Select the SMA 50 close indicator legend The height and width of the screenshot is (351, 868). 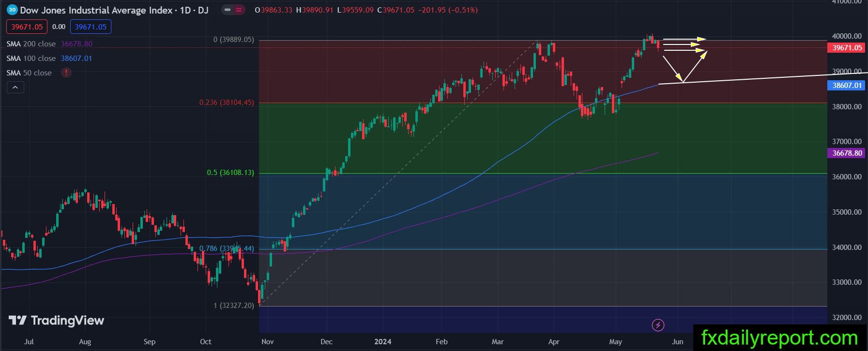[29, 73]
